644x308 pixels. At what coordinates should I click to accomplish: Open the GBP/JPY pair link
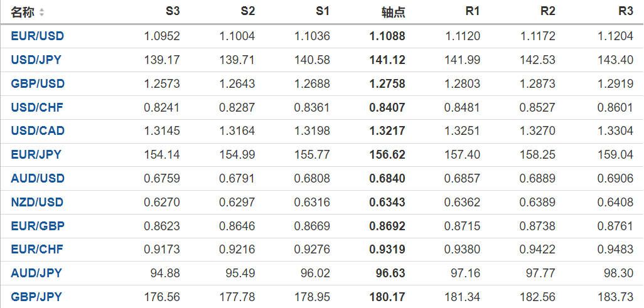point(36,297)
